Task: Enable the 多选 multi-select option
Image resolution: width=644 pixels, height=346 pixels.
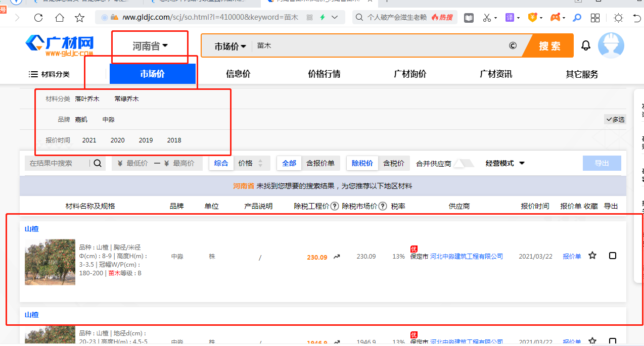Action: tap(615, 120)
